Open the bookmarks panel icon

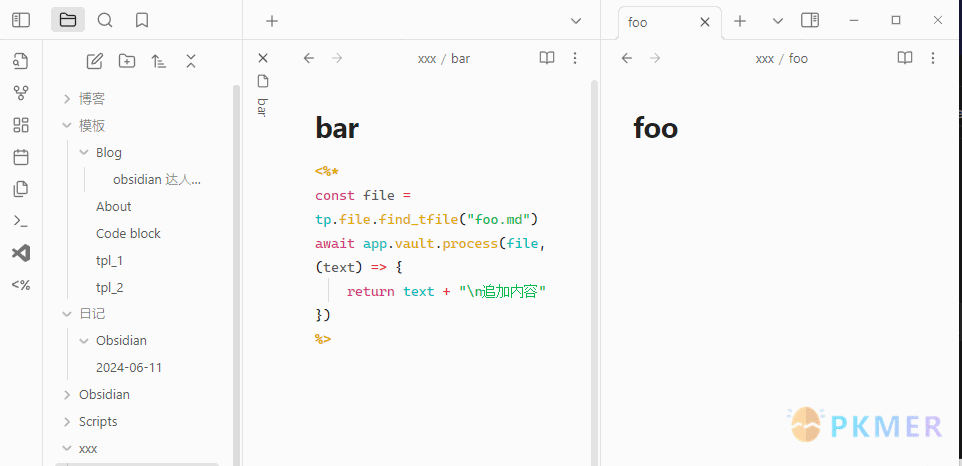[142, 20]
